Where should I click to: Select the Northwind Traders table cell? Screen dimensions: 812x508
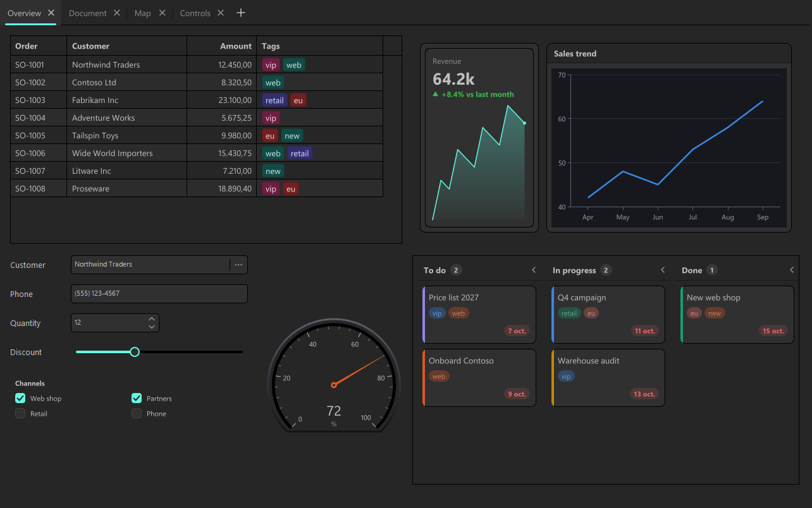tap(126, 64)
